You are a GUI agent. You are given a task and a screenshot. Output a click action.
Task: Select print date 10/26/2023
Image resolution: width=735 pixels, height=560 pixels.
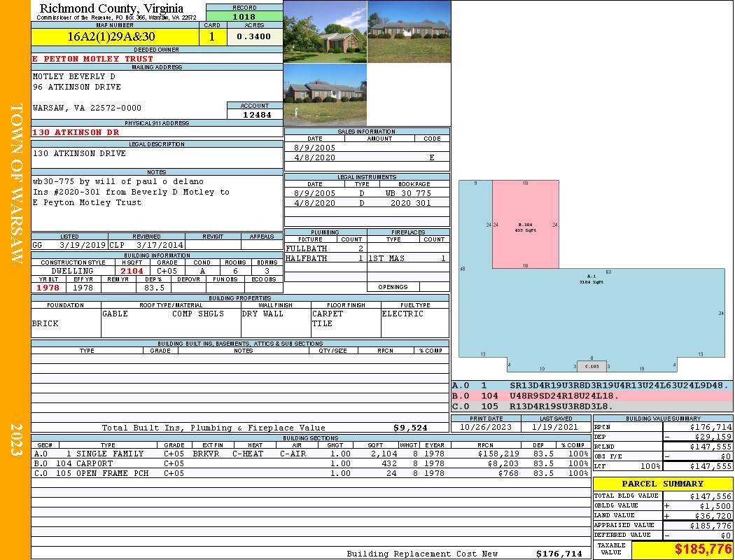tap(486, 428)
